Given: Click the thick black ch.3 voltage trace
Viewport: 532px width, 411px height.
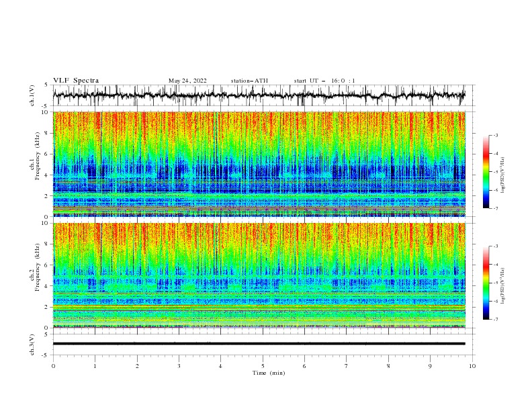Looking at the screenshot, I should (259, 344).
